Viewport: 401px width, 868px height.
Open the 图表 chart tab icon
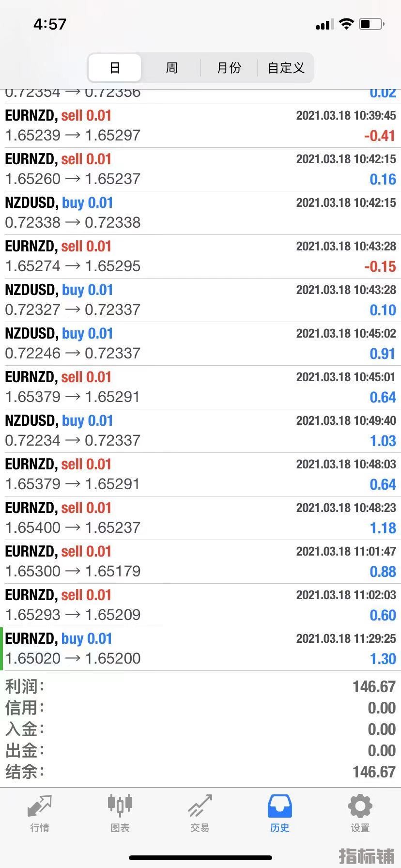[120, 805]
